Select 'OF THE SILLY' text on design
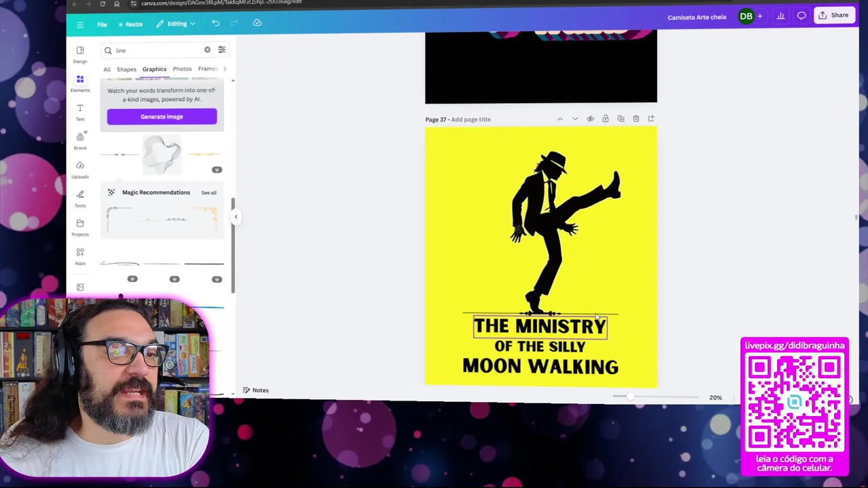Image resolution: width=868 pixels, height=488 pixels. pos(540,347)
